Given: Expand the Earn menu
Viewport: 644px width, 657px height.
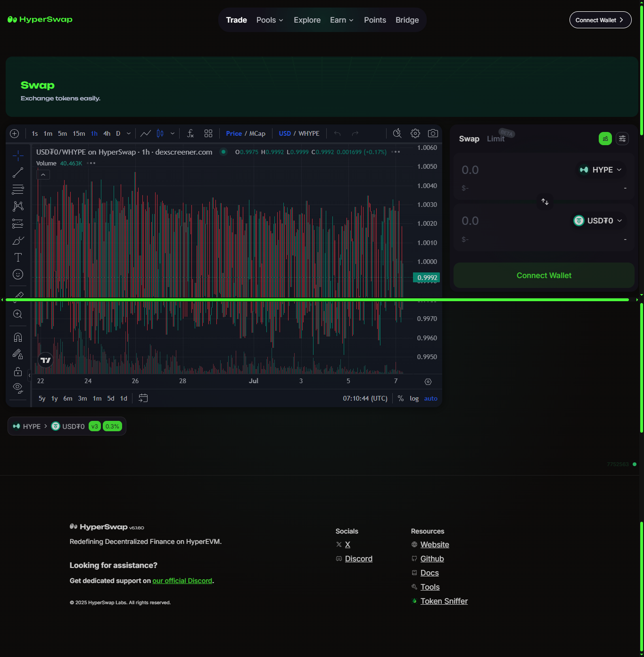Looking at the screenshot, I should pos(342,20).
